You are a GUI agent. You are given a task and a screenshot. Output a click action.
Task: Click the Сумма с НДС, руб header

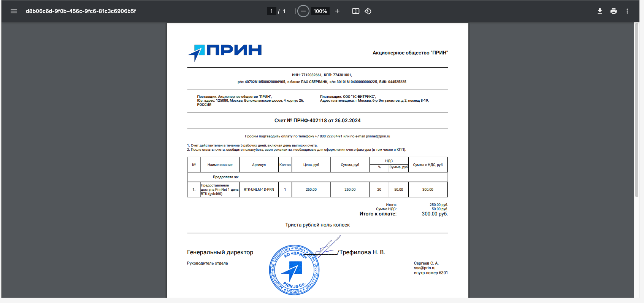tap(428, 165)
